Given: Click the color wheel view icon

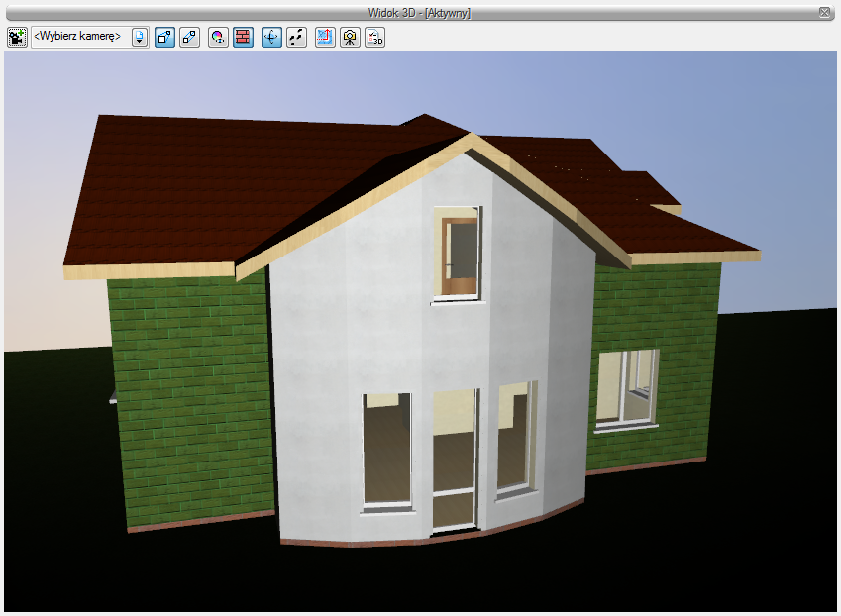Looking at the screenshot, I should click(x=218, y=37).
